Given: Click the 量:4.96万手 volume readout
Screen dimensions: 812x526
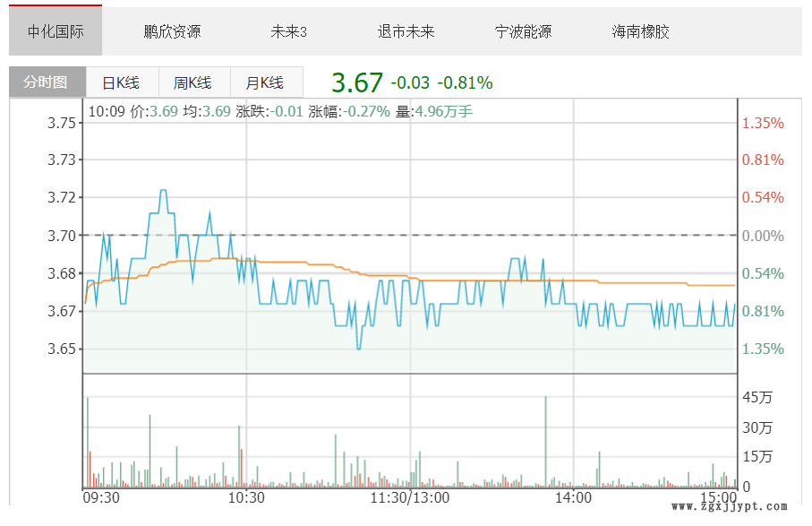Looking at the screenshot, I should [x=434, y=111].
